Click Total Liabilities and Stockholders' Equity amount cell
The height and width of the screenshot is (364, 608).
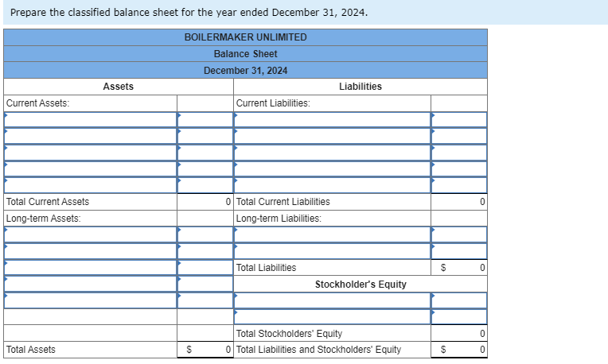point(459,349)
